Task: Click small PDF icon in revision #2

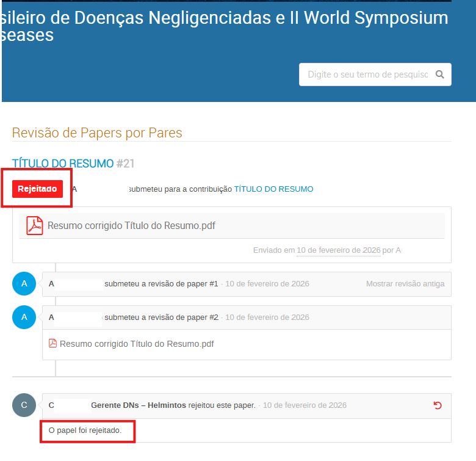Action: [52, 344]
